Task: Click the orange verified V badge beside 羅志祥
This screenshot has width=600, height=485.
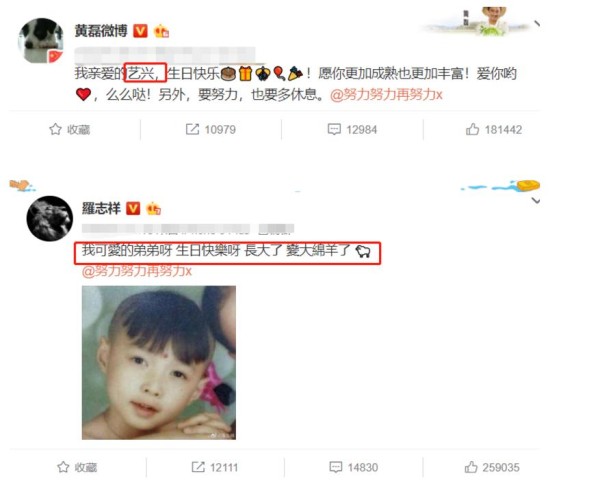Action: 133,208
